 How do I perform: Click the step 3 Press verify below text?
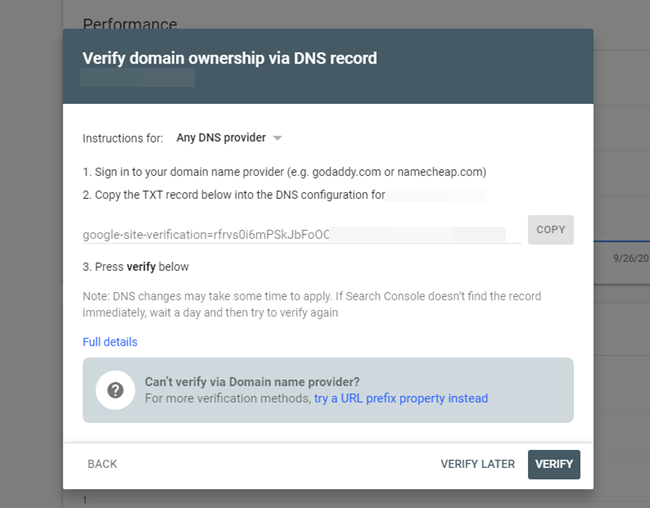point(136,267)
